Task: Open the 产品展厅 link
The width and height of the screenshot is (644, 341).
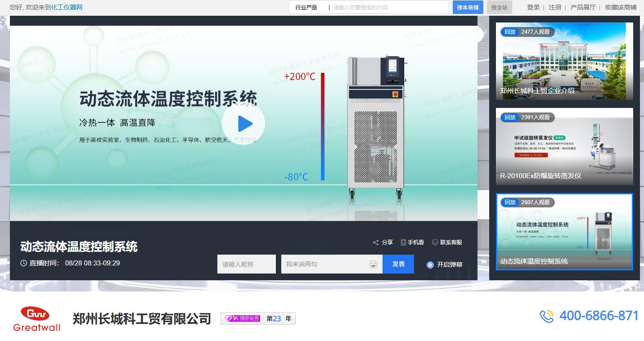Action: [583, 7]
